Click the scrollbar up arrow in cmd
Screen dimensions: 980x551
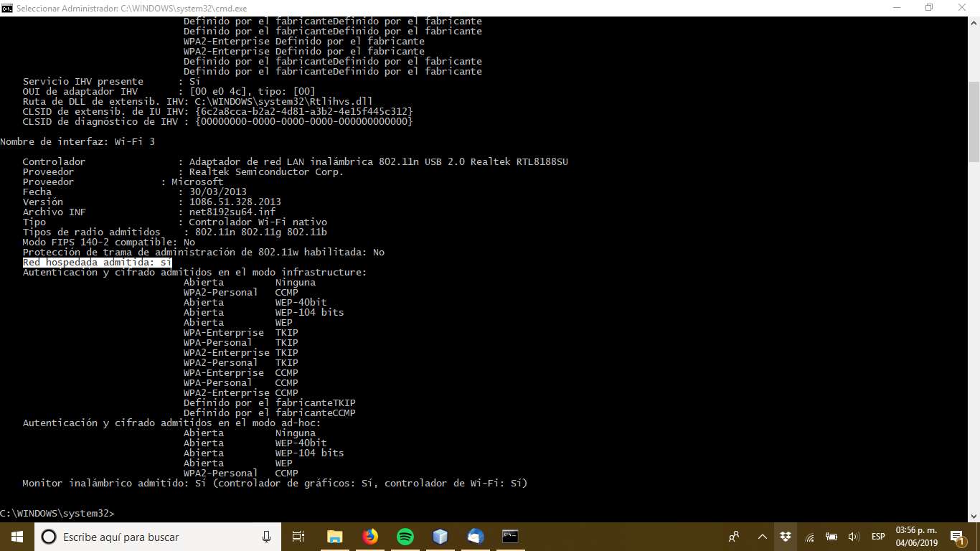pos(974,22)
